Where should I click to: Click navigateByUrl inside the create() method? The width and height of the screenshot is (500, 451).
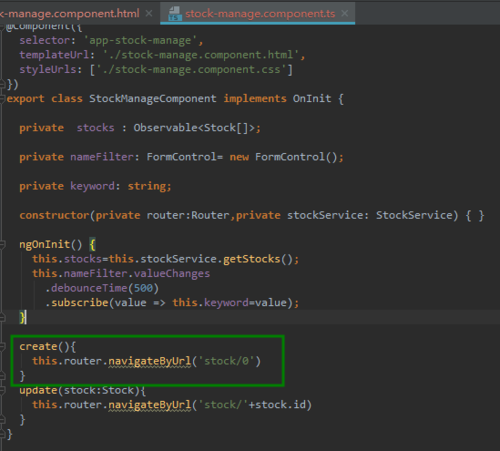[150, 361]
